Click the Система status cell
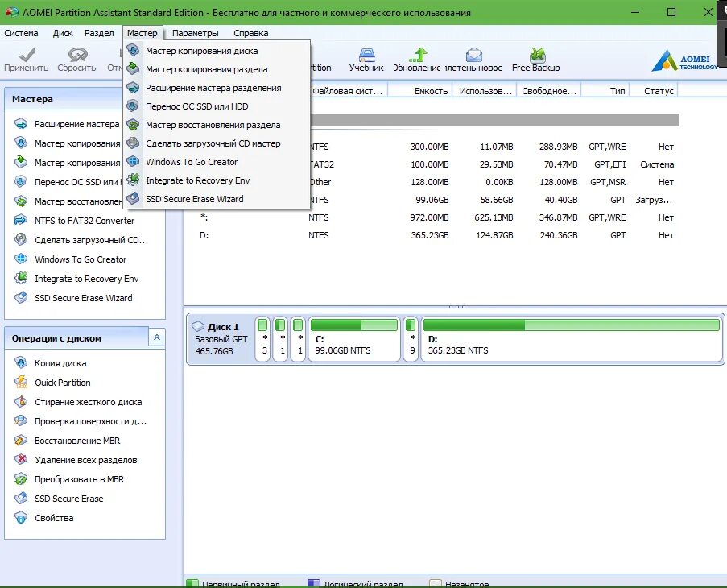 (657, 164)
